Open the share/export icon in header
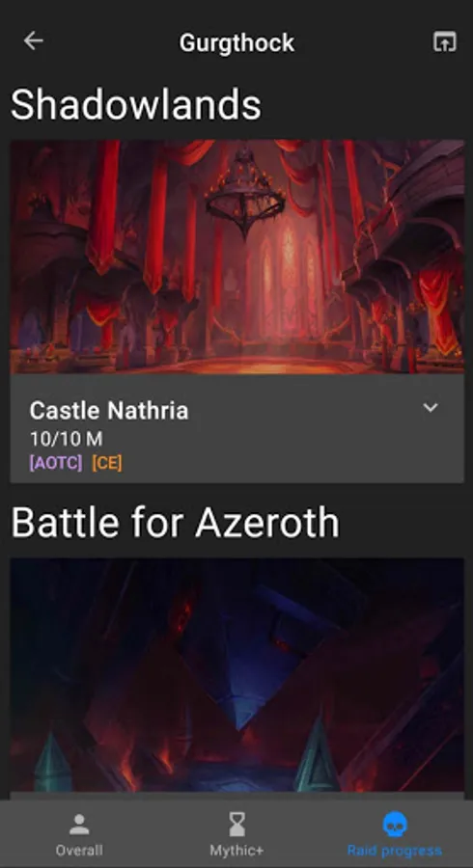473x868 pixels. tap(445, 41)
